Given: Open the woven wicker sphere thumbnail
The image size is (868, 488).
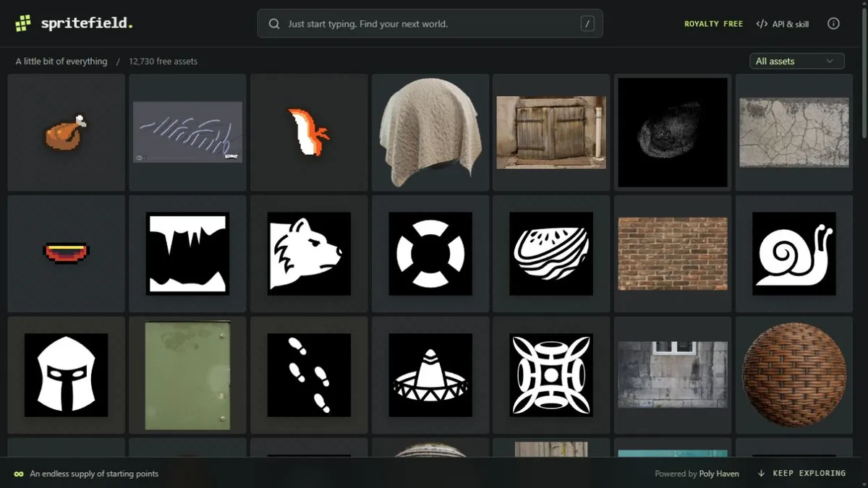Looking at the screenshot, I should pos(794,374).
